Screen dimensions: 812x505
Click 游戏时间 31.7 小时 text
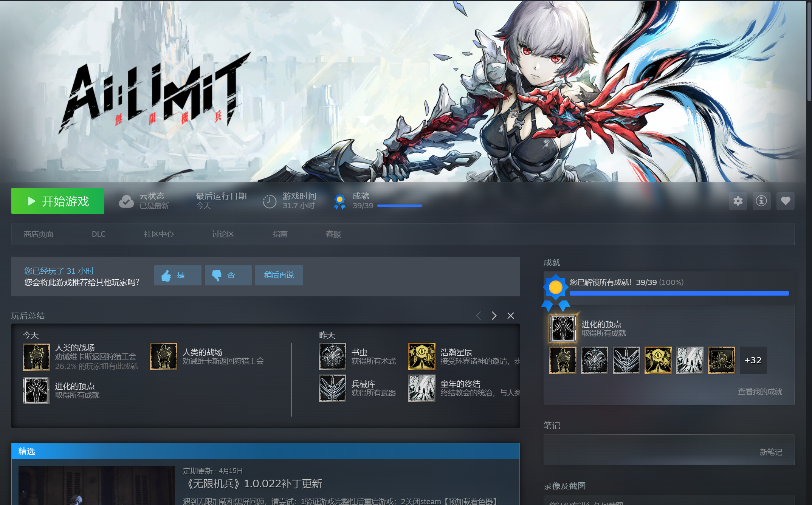(x=299, y=201)
